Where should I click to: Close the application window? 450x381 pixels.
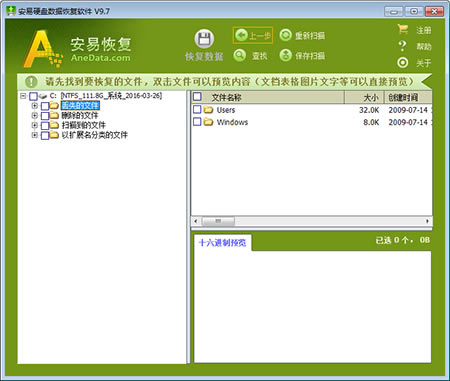[434, 11]
